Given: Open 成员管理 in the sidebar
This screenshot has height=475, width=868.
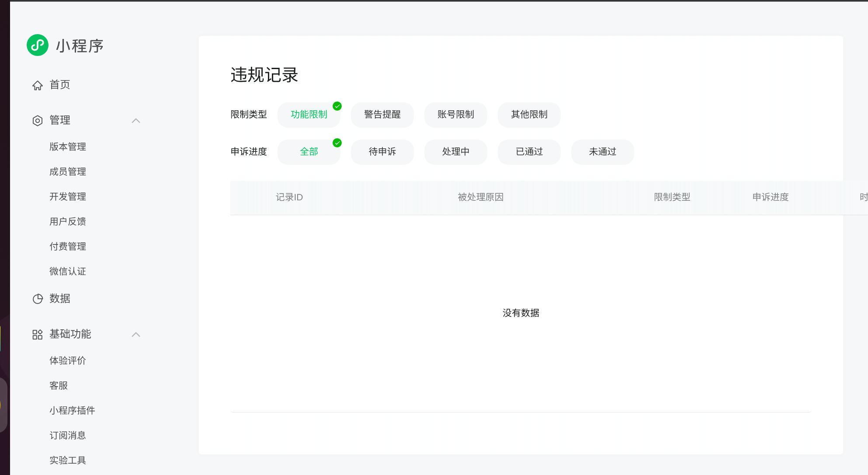Looking at the screenshot, I should click(68, 171).
